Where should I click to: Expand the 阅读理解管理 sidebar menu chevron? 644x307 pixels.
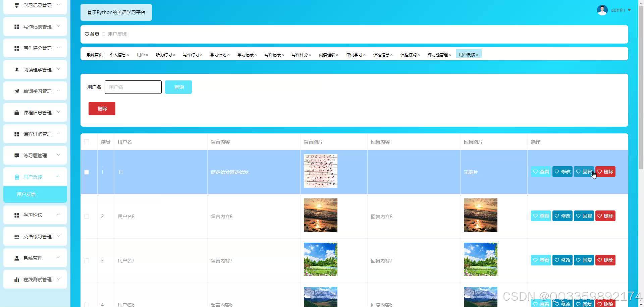58,69
